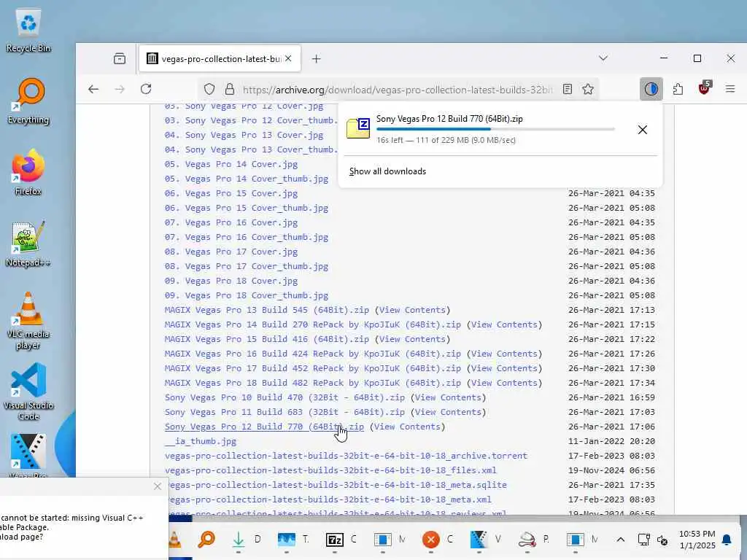747x560 pixels.
Task: Select the VLC media player desktop icon
Action: pos(28,320)
